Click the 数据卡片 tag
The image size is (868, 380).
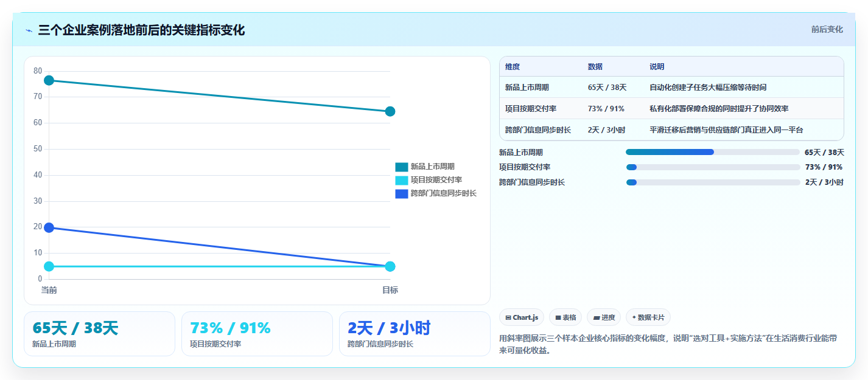pos(648,317)
